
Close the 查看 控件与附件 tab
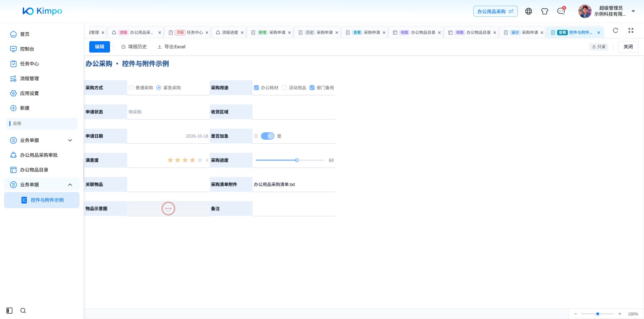pyautogui.click(x=599, y=33)
